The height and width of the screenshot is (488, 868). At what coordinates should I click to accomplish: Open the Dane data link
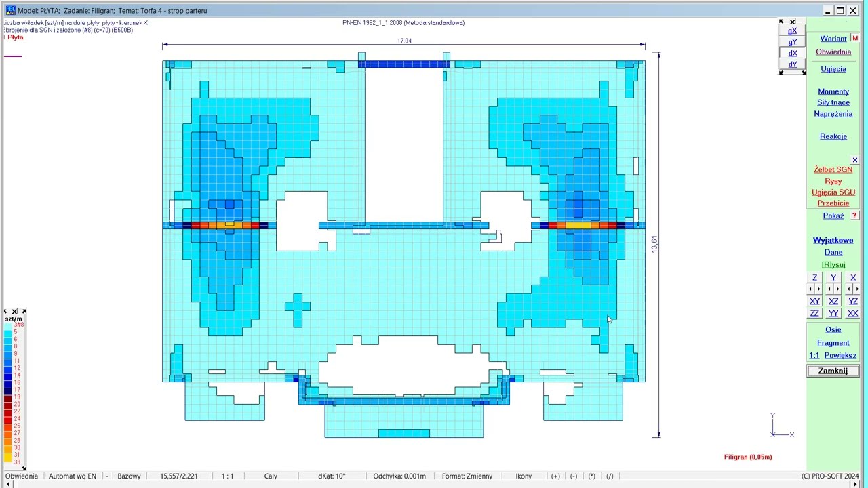click(x=833, y=252)
